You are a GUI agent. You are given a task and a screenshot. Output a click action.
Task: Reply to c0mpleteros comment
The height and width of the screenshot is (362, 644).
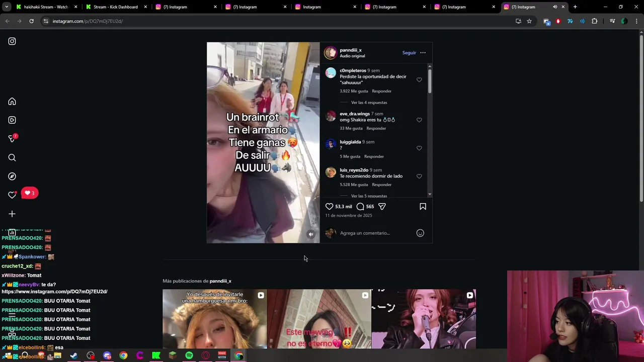pos(381,91)
